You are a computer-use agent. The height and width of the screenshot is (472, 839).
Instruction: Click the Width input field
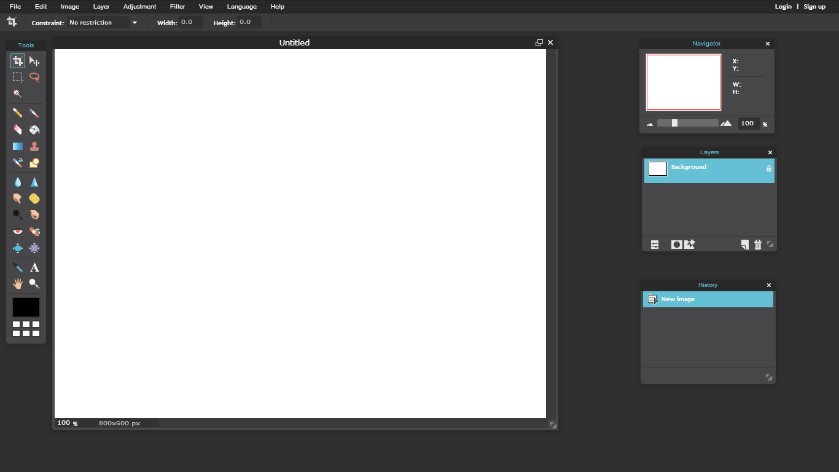click(x=190, y=22)
